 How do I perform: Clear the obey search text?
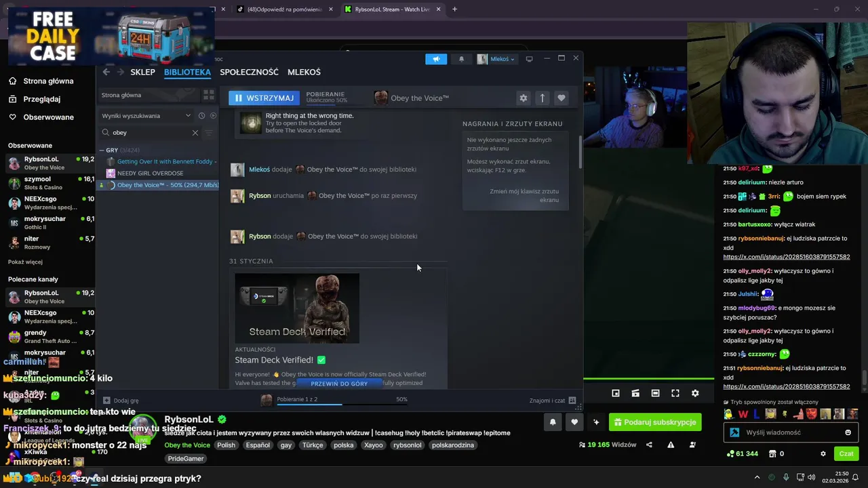coord(195,133)
